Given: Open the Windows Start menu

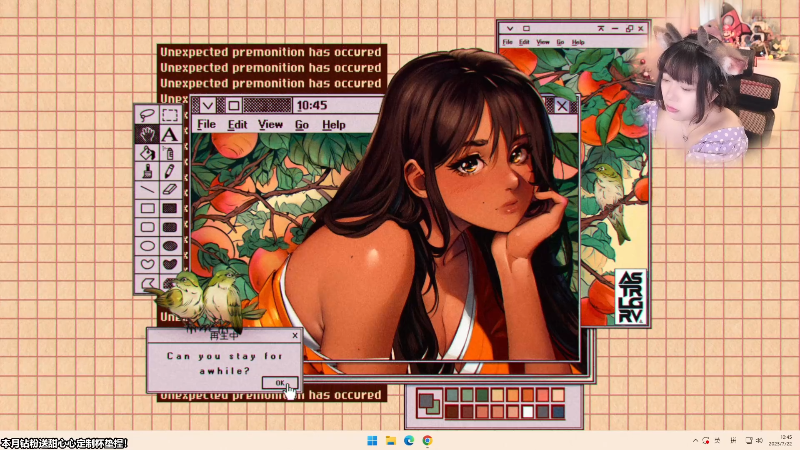Looking at the screenshot, I should 372,440.
